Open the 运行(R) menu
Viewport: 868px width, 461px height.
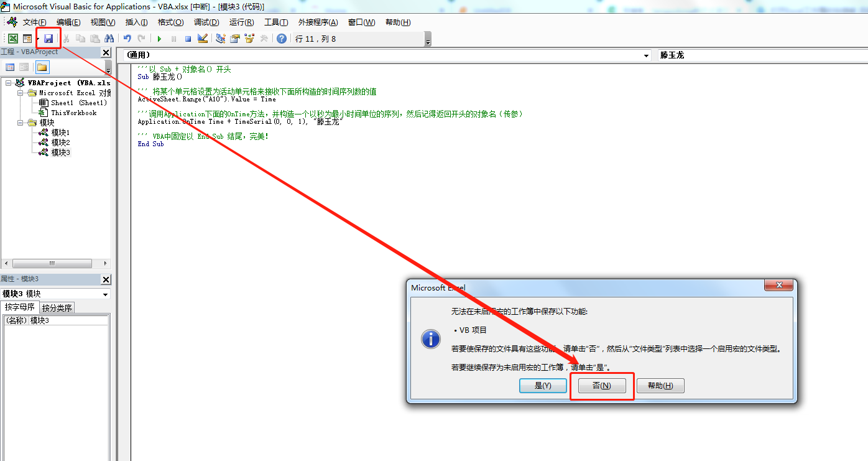[x=241, y=22]
